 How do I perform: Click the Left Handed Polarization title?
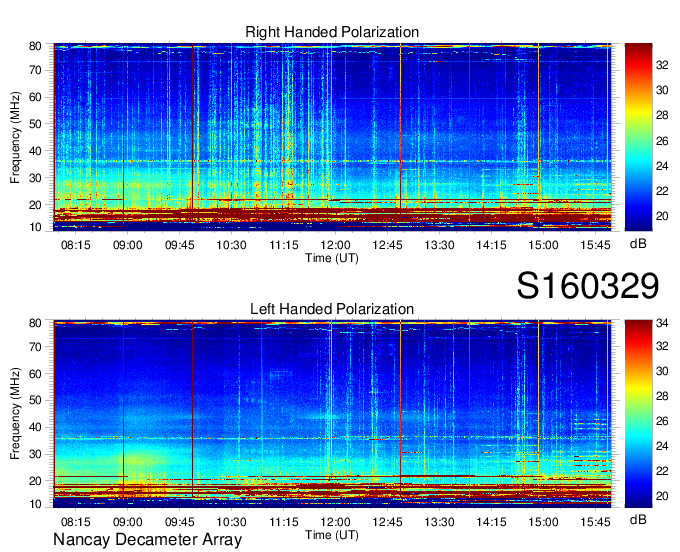pos(332,309)
